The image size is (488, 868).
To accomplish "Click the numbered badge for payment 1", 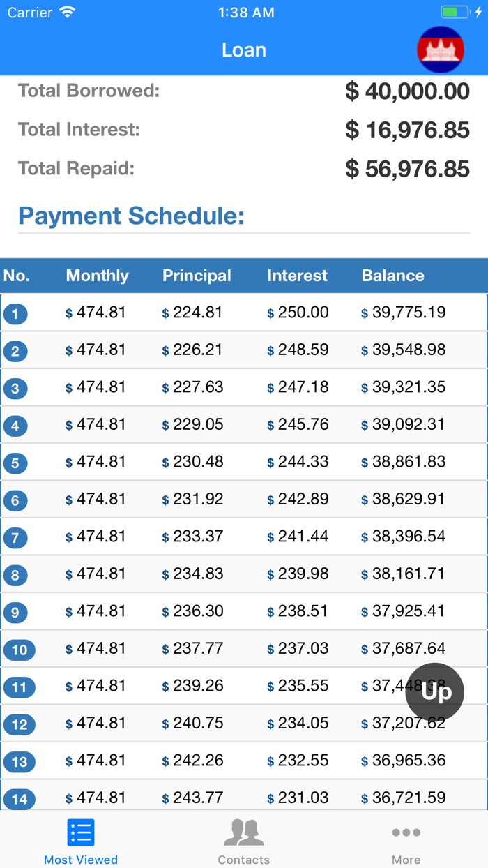I will (x=15, y=314).
